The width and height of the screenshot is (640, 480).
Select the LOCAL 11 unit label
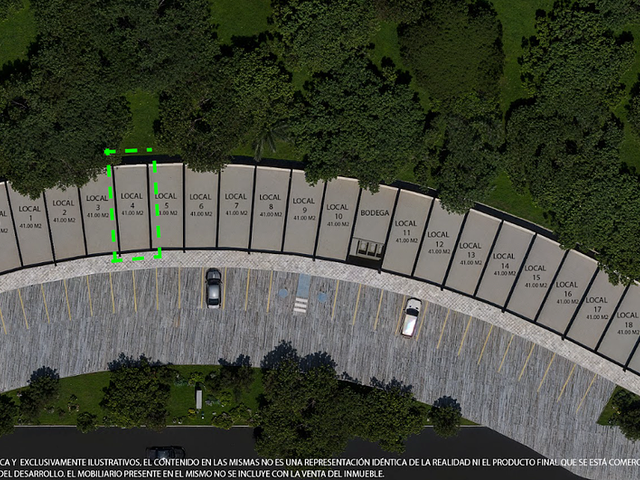point(406,228)
